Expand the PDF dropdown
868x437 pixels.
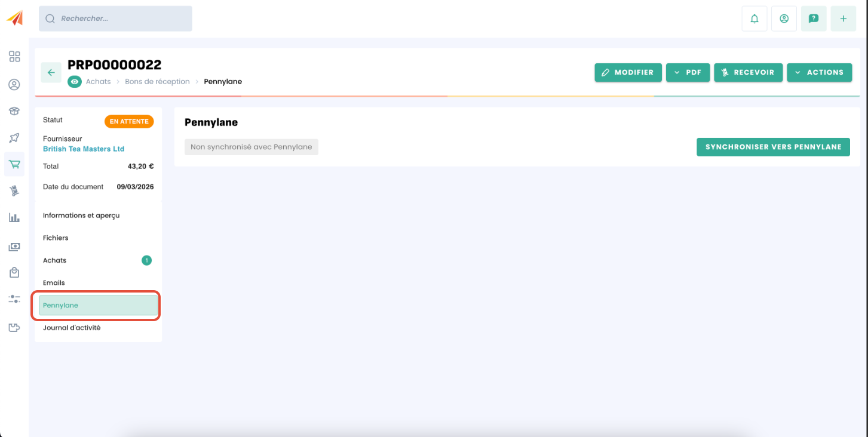(x=688, y=72)
